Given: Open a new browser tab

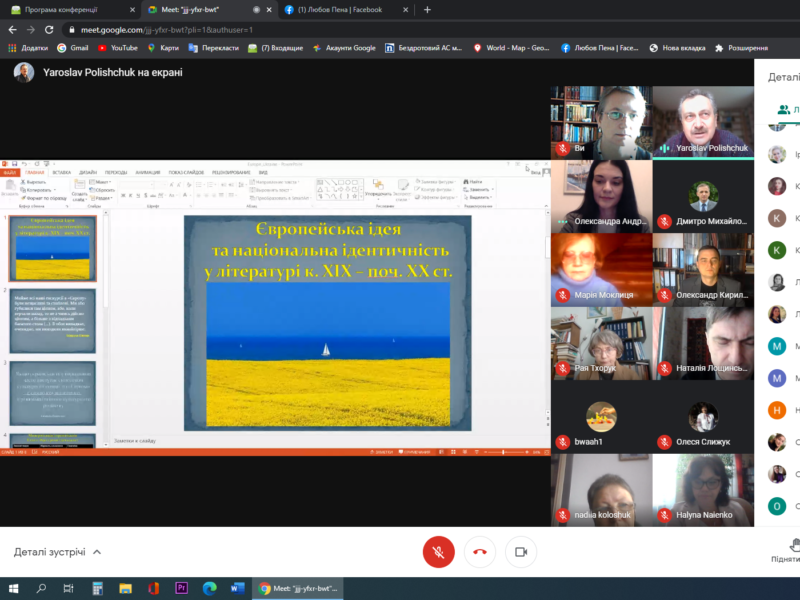Looking at the screenshot, I should point(427,9).
